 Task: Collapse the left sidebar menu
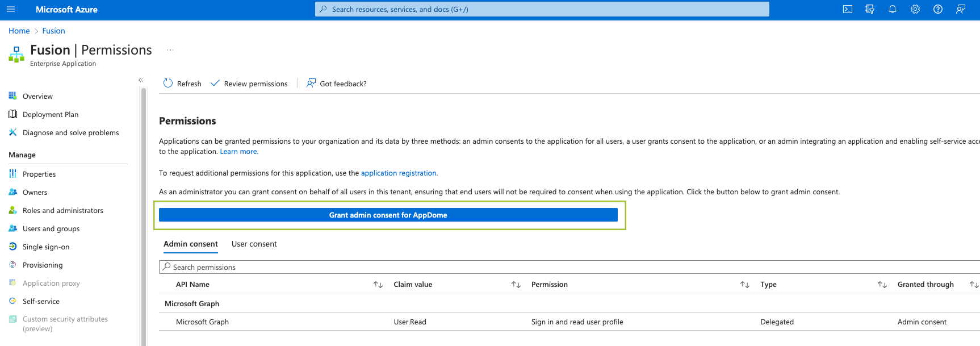[x=140, y=80]
